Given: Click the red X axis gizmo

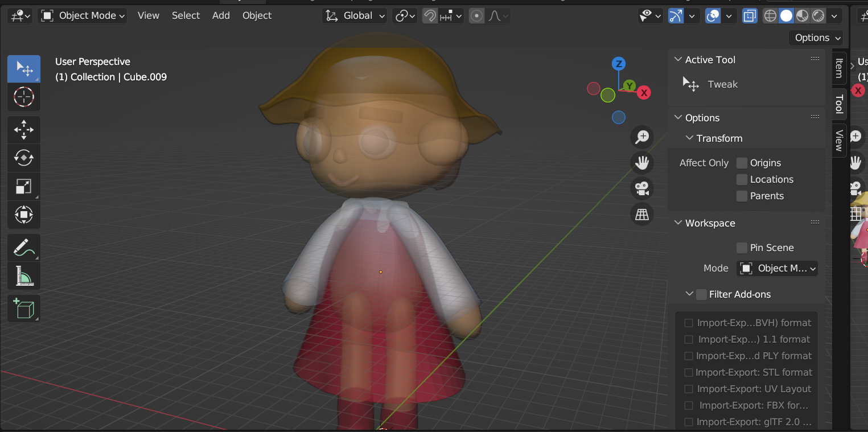Looking at the screenshot, I should (x=644, y=93).
